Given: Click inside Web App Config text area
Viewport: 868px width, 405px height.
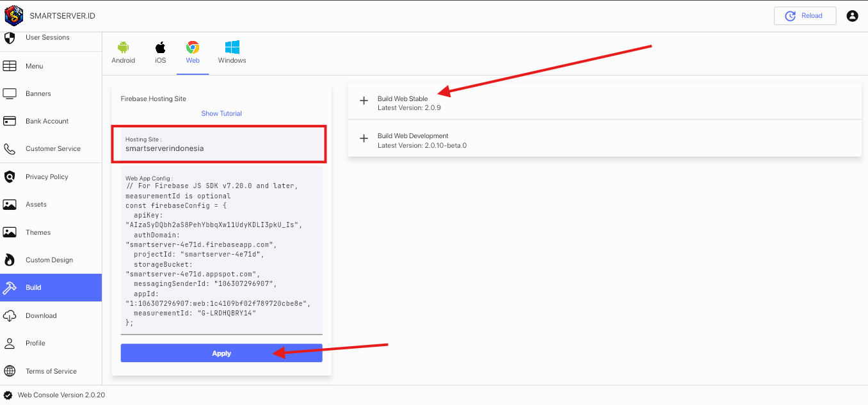Looking at the screenshot, I should click(221, 251).
